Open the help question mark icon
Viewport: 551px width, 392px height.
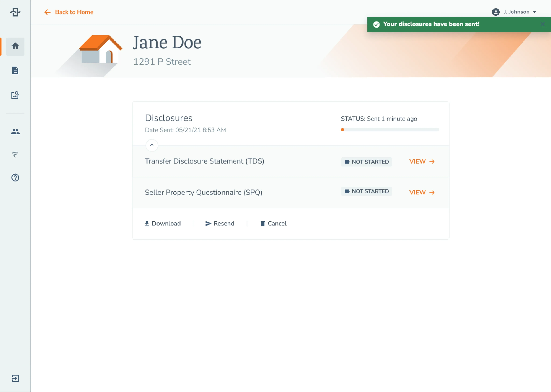(x=15, y=178)
